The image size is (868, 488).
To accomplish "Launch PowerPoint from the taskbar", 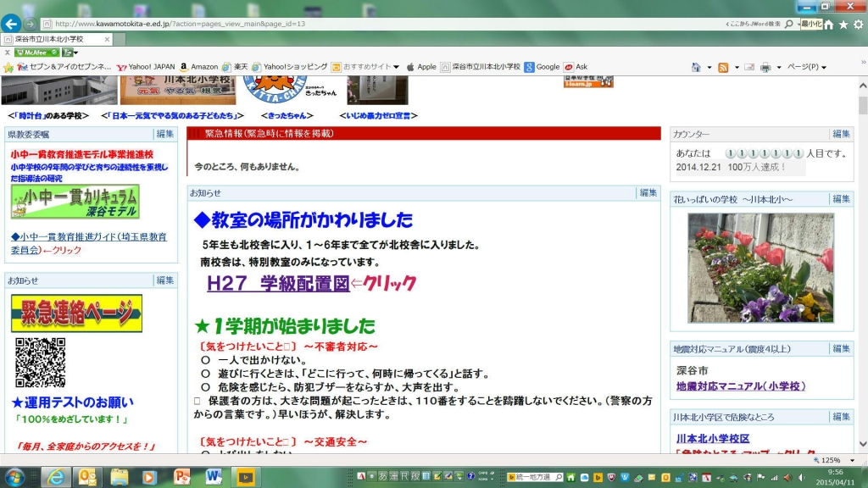I will (182, 476).
